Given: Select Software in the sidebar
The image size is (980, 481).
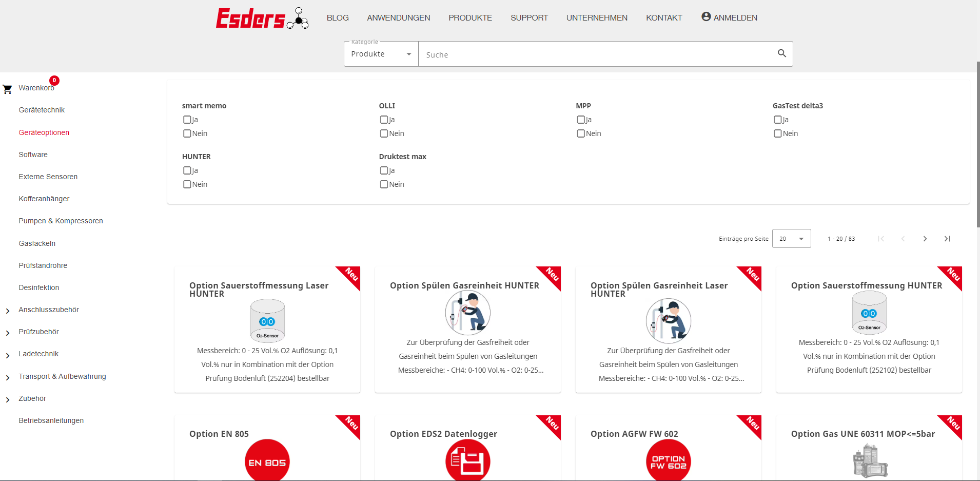Looking at the screenshot, I should pyautogui.click(x=33, y=154).
